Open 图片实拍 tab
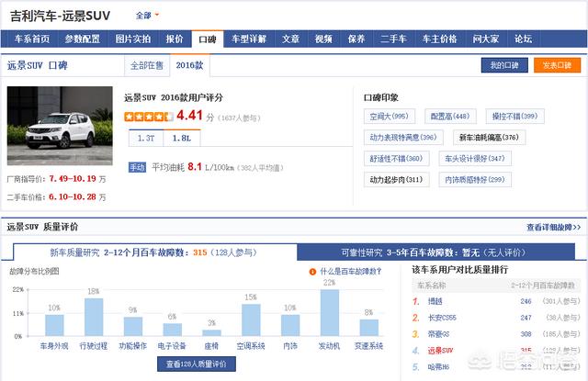588x381 pixels. tap(132, 39)
